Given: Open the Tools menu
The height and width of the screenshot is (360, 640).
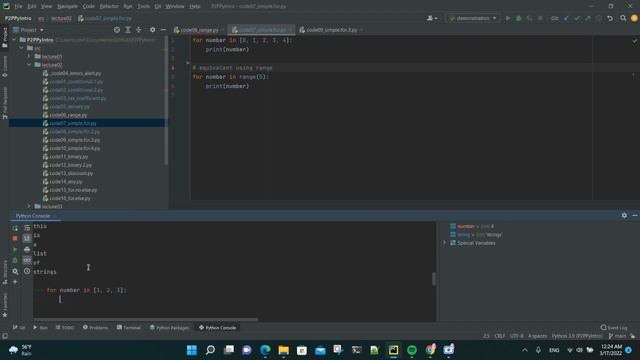Looking at the screenshot, I should click(143, 6).
